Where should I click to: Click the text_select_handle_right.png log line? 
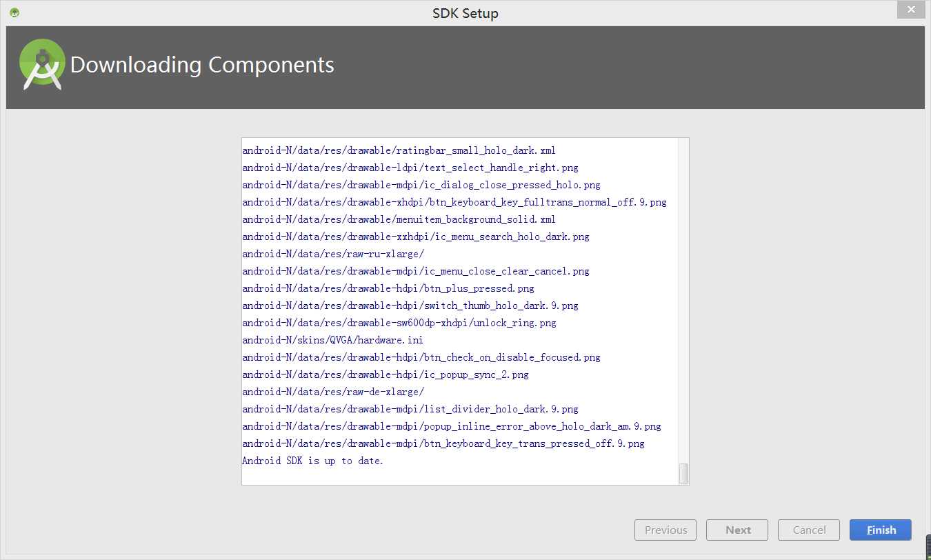click(410, 168)
